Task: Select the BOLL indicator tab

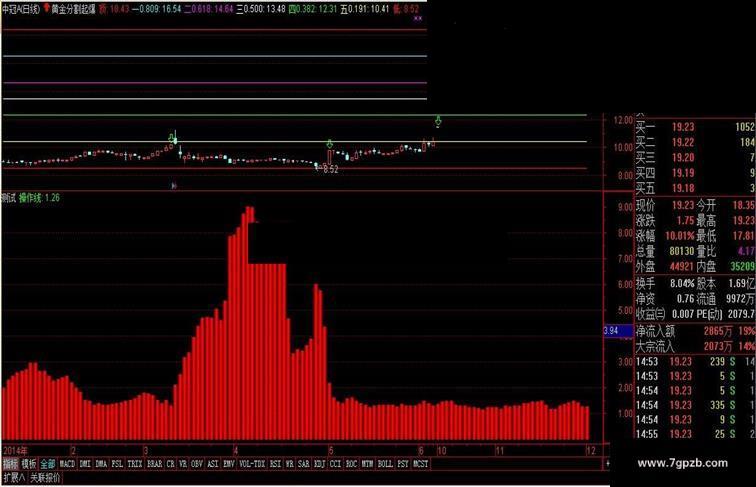Action: click(x=385, y=464)
